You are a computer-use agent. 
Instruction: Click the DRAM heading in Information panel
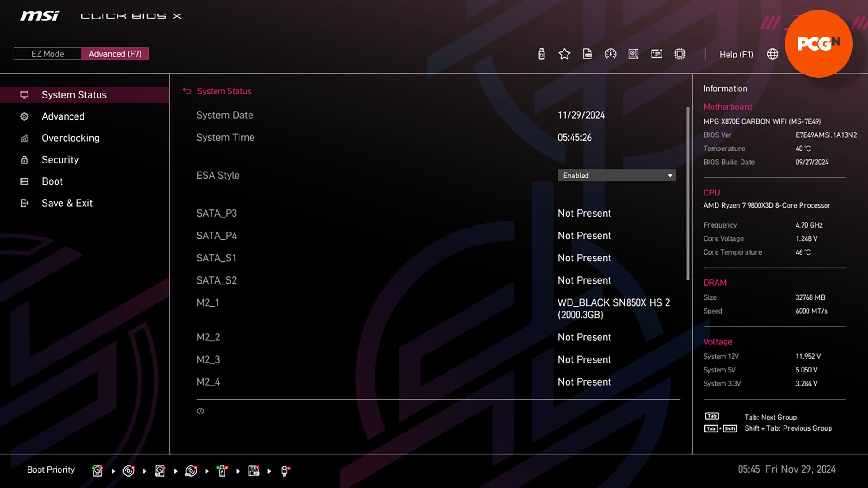(715, 283)
